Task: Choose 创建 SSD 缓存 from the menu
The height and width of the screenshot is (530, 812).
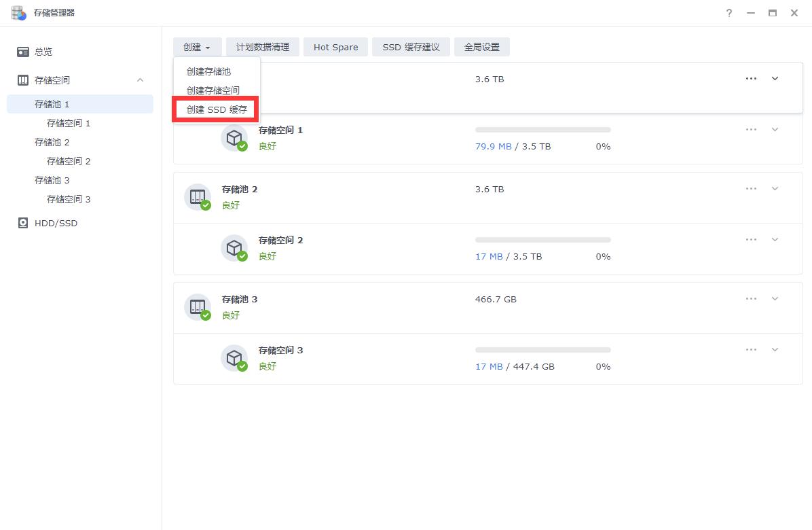Action: [215, 109]
